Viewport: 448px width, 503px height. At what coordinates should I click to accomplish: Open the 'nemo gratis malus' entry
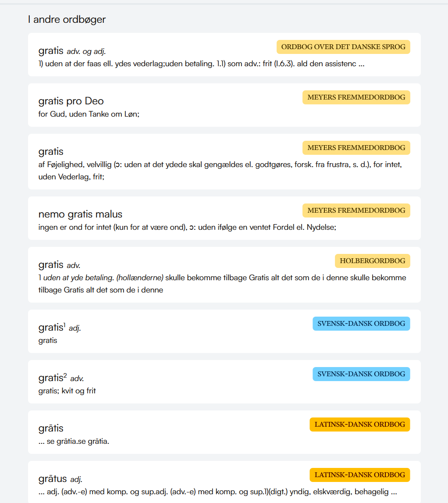tap(224, 218)
